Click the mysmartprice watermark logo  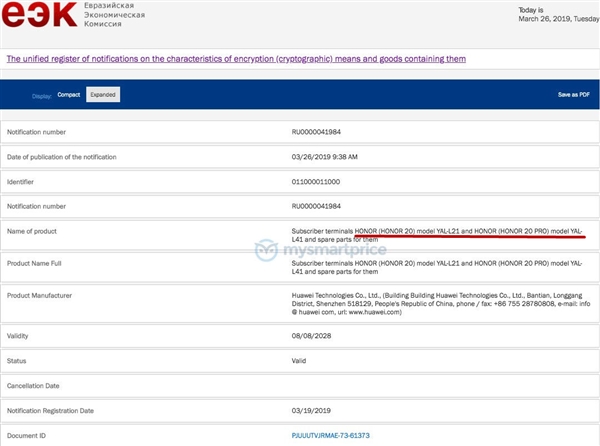click(298, 251)
